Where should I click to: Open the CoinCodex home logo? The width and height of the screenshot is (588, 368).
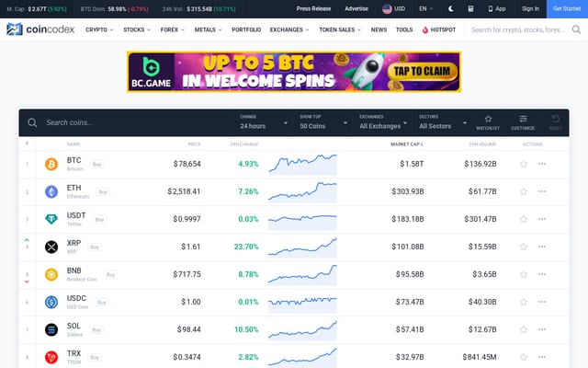40,29
